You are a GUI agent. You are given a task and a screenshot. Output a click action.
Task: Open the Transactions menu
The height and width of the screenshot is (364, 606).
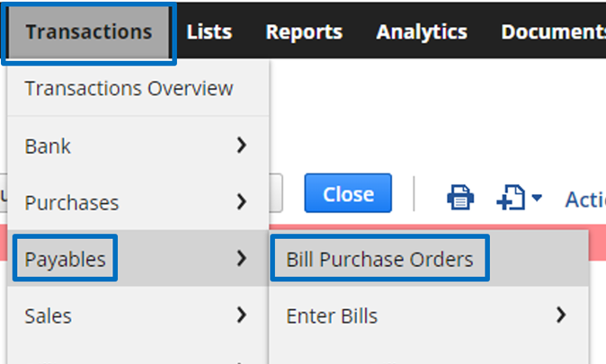coord(89,31)
